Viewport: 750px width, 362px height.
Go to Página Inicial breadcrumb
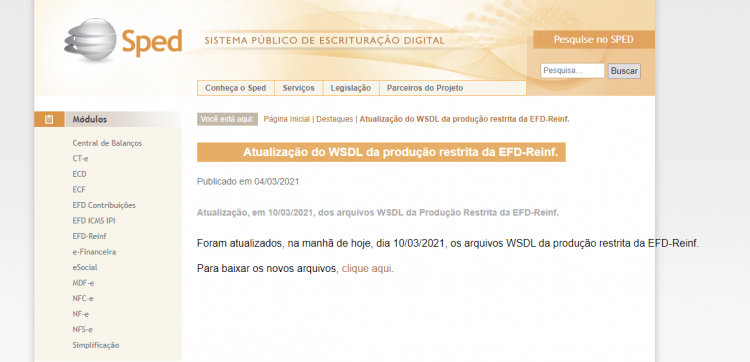coord(287,119)
